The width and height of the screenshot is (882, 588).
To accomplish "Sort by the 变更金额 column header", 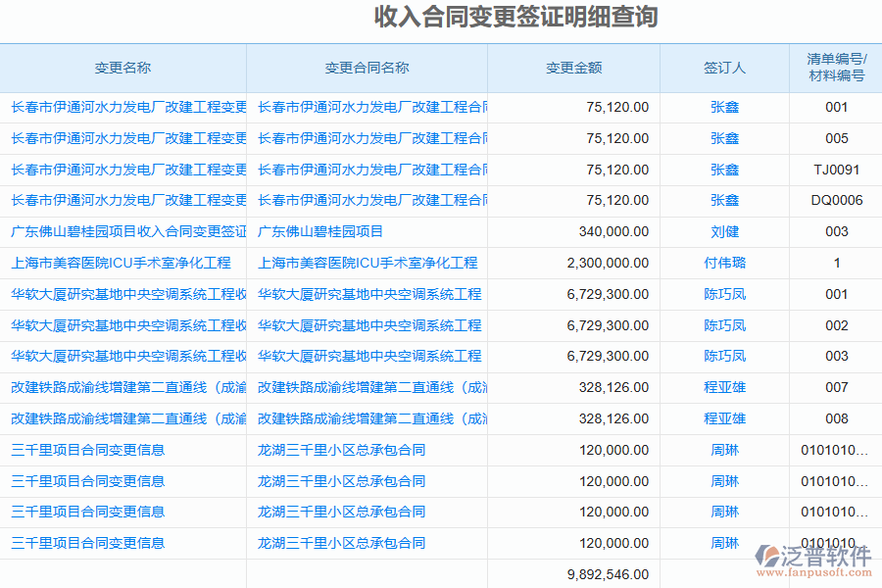I will pos(572,68).
